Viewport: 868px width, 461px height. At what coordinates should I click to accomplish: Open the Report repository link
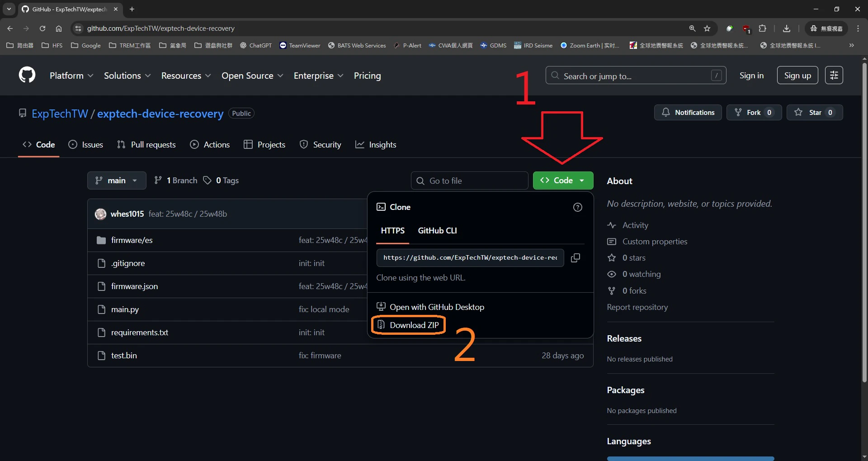(637, 307)
